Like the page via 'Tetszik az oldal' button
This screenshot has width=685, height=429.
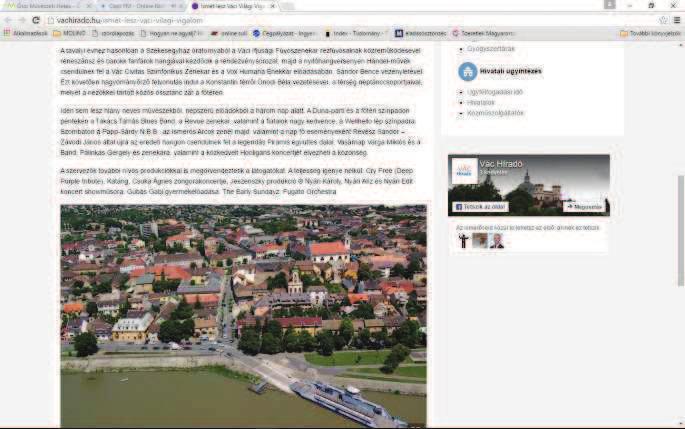click(480, 207)
